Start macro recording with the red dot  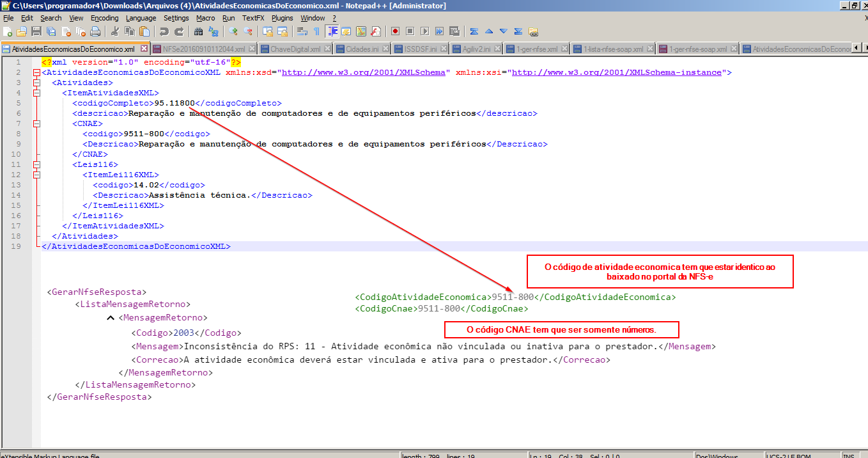[x=396, y=31]
